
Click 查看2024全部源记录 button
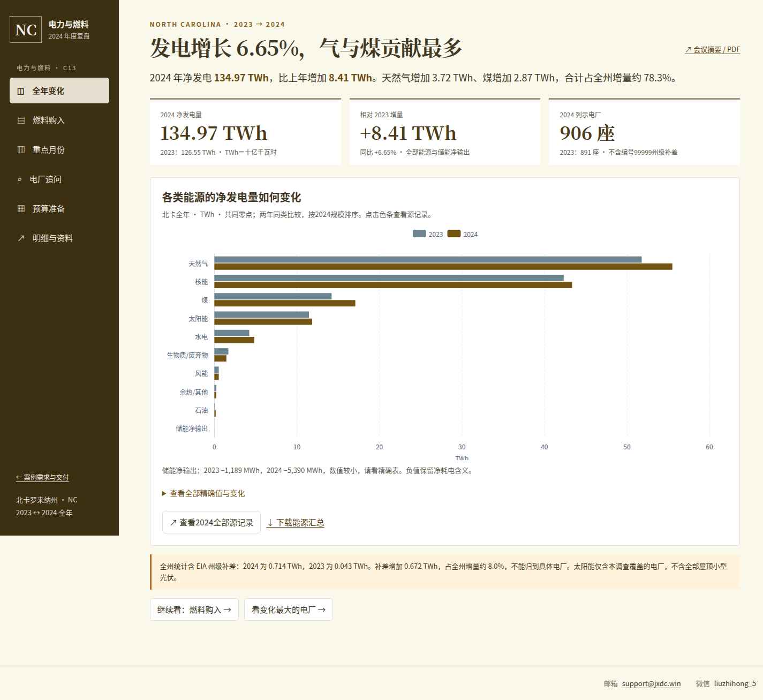[211, 522]
